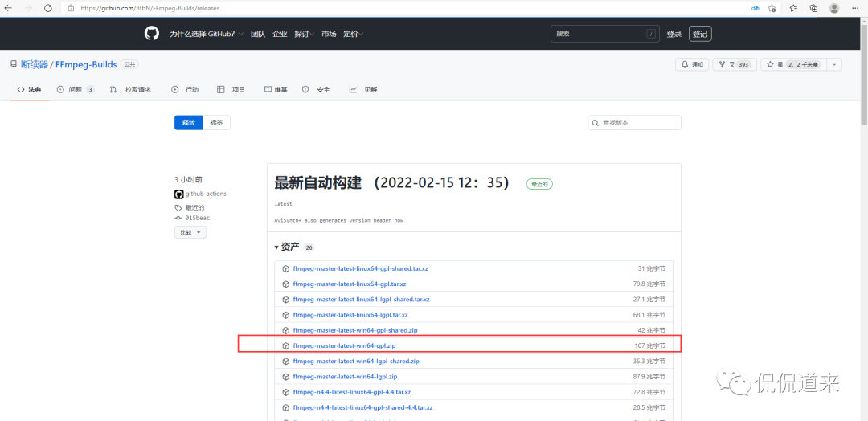868x421 pixels.
Task: Open browser profile avatar
Action: click(x=834, y=8)
